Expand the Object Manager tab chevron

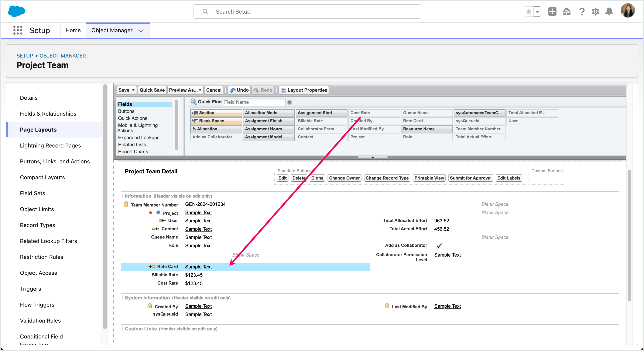(141, 31)
